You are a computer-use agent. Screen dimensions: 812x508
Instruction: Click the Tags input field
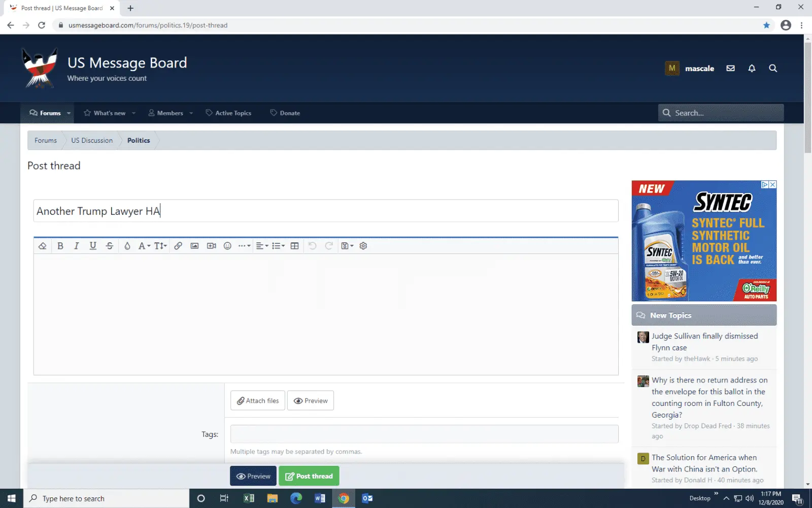pyautogui.click(x=424, y=434)
